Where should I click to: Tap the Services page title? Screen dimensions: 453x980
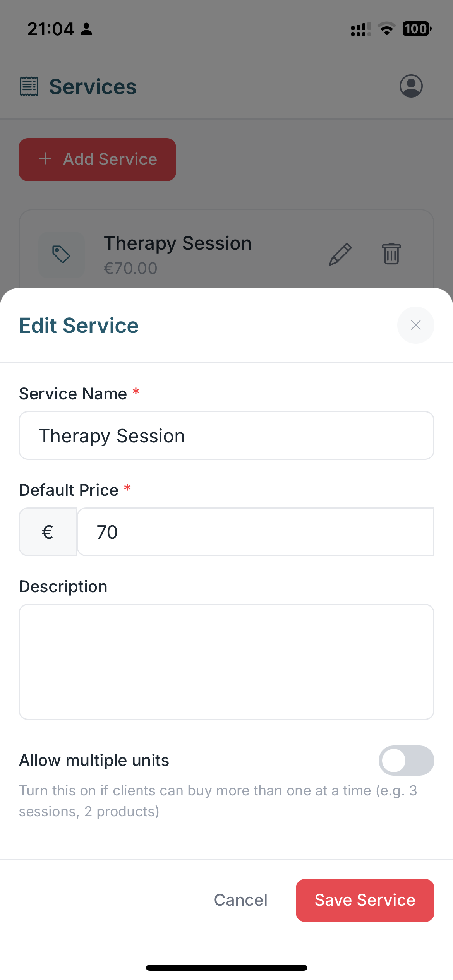pos(93,87)
